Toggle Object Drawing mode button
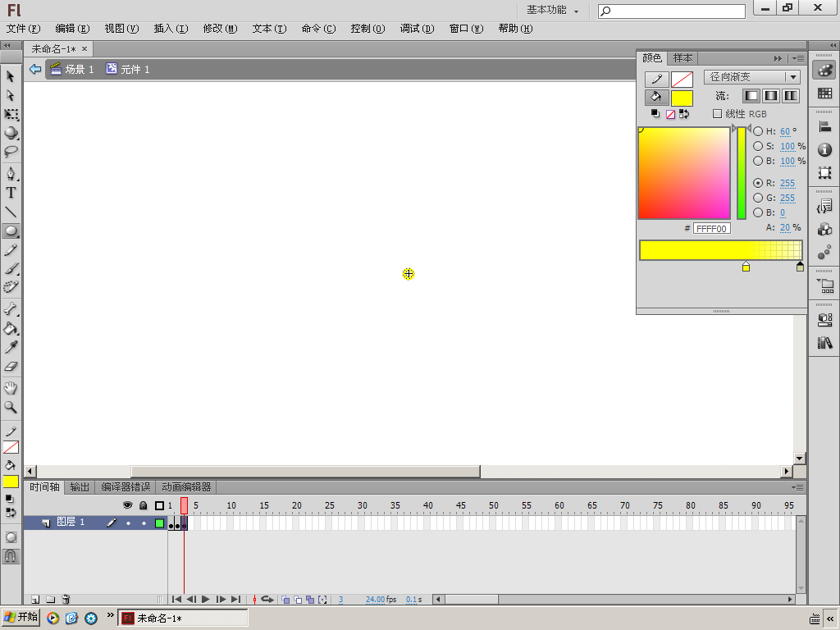840x630 pixels. (x=11, y=537)
